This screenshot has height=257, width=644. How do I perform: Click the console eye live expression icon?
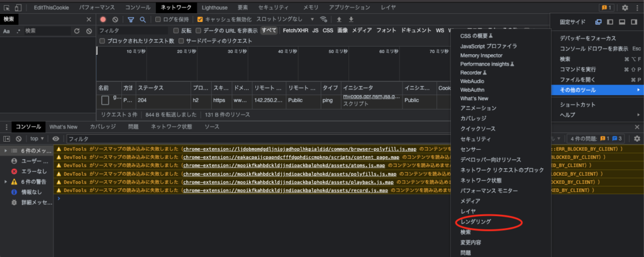click(55, 139)
